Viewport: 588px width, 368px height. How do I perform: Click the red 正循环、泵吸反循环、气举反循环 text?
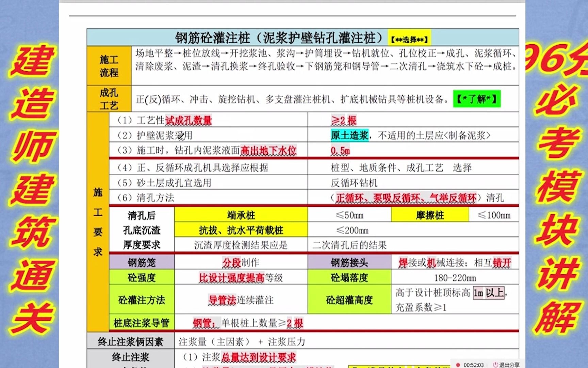pyautogui.click(x=406, y=198)
